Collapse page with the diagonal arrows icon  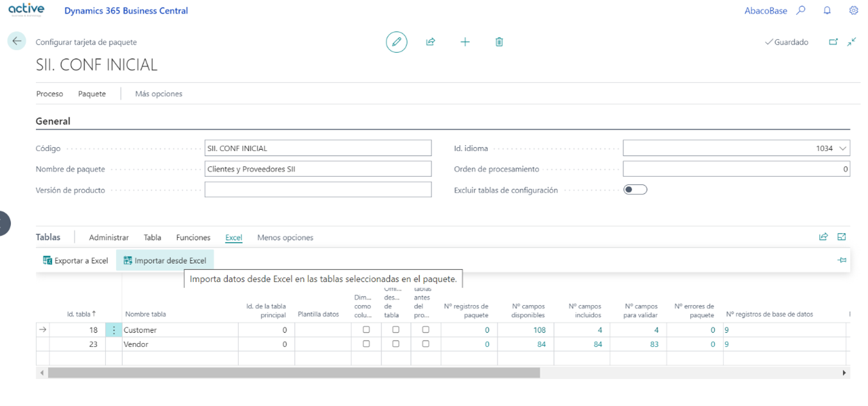851,42
